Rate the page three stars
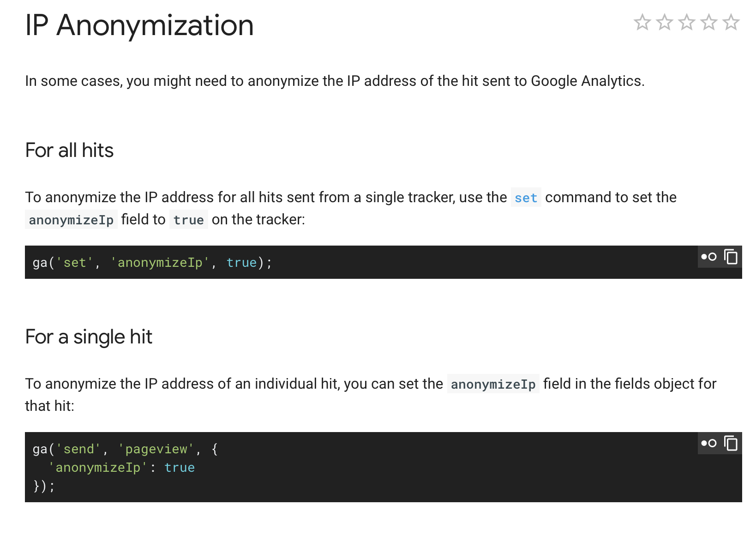756x541 pixels. 686,22
